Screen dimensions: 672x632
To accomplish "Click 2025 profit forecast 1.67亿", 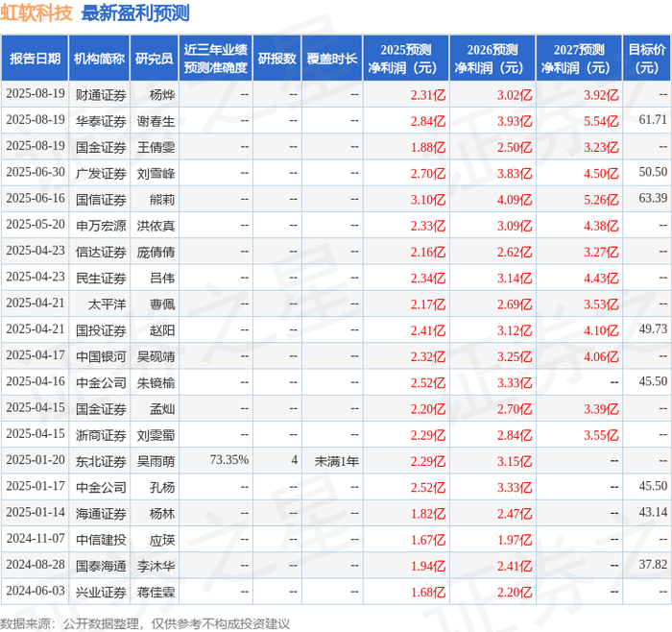I will (x=428, y=540).
